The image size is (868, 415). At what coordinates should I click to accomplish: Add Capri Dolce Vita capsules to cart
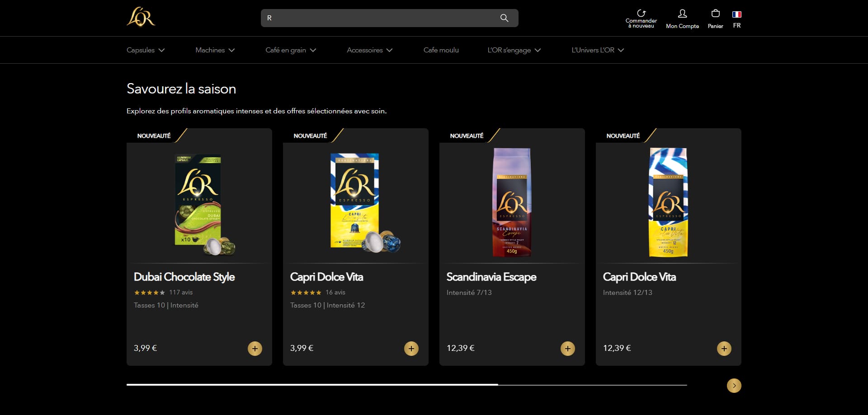coord(411,349)
